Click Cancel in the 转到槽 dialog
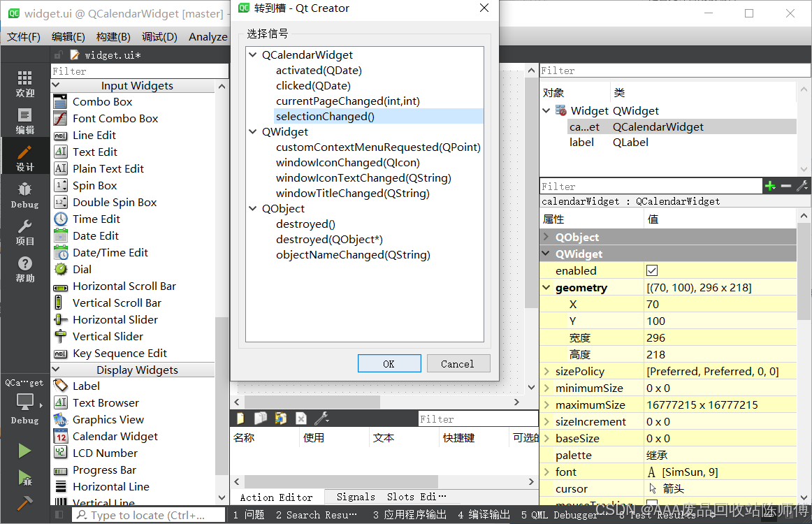 click(458, 363)
